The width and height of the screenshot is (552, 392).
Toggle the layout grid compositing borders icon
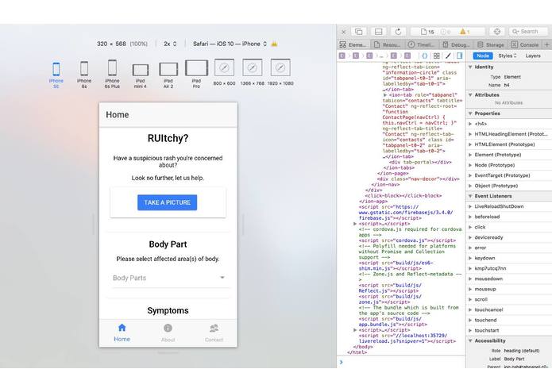(437, 56)
